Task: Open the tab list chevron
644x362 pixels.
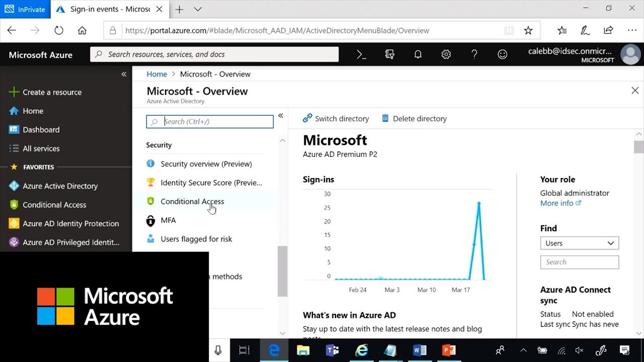Action: pos(198,10)
